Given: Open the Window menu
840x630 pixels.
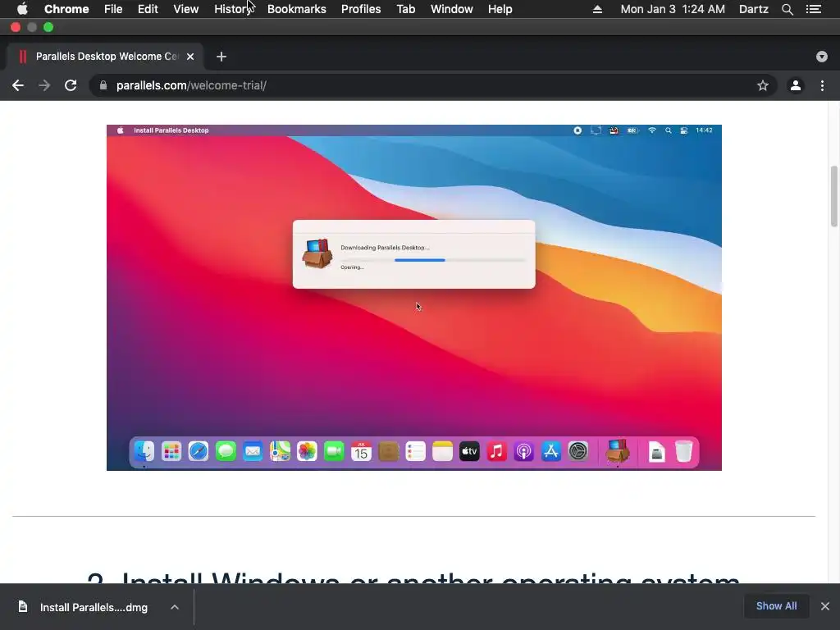Looking at the screenshot, I should tap(452, 9).
